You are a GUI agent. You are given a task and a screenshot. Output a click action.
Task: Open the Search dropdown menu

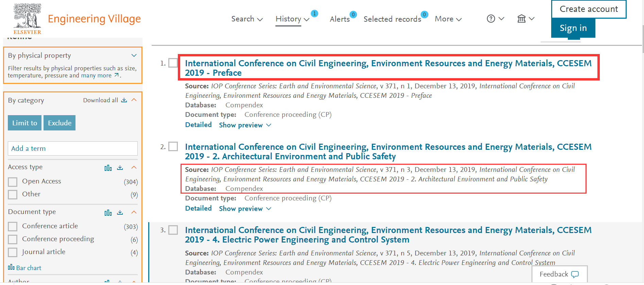point(247,19)
